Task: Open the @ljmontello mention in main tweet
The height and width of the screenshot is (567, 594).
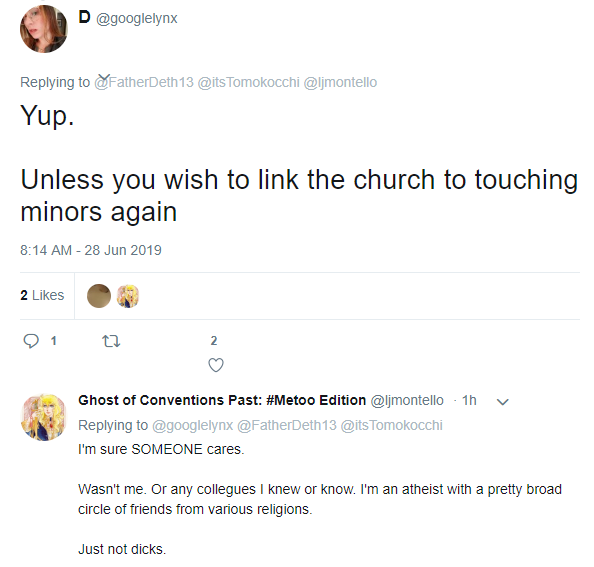Action: [x=340, y=82]
